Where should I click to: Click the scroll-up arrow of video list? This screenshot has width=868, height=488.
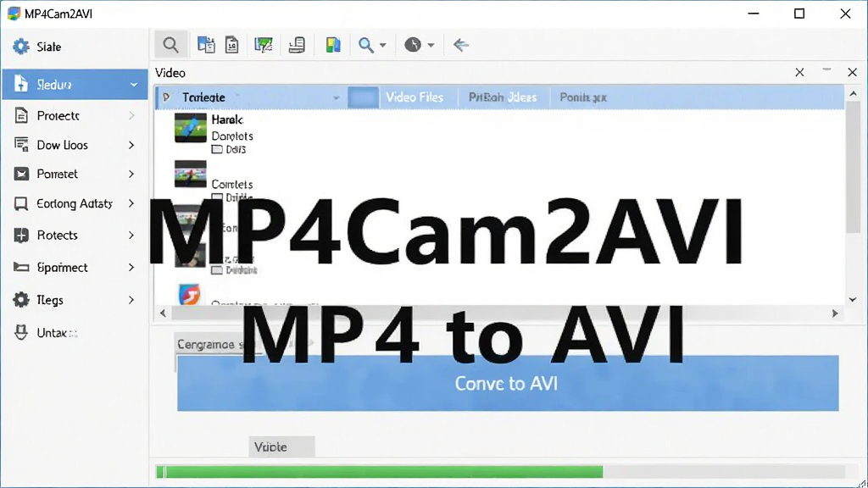click(x=853, y=93)
